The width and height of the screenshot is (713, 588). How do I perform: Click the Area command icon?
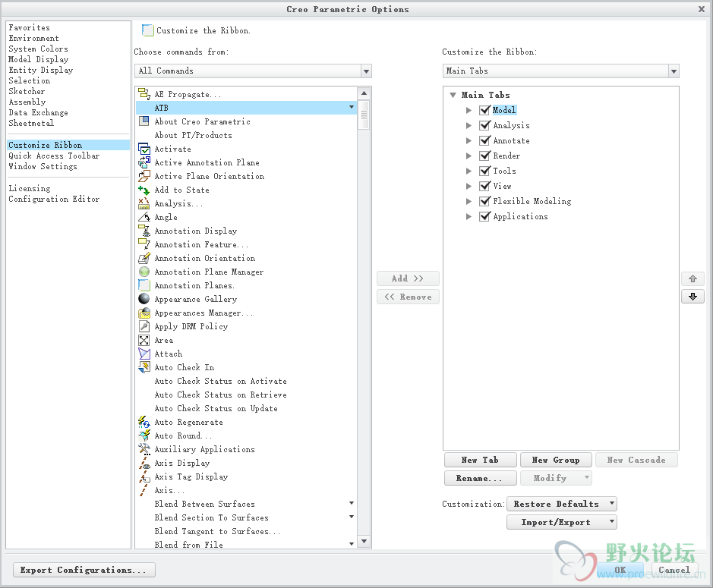click(x=144, y=340)
